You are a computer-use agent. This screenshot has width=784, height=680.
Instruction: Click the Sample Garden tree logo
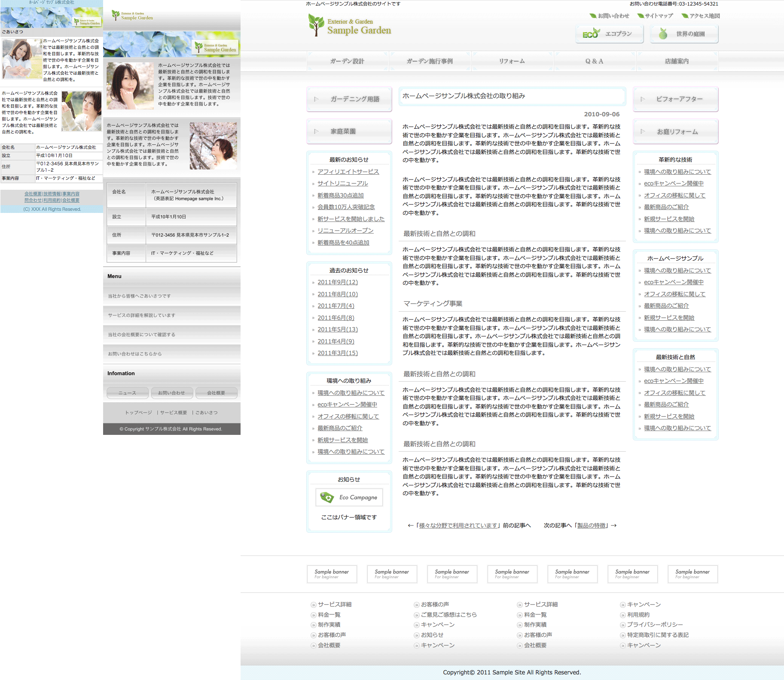pos(316,25)
